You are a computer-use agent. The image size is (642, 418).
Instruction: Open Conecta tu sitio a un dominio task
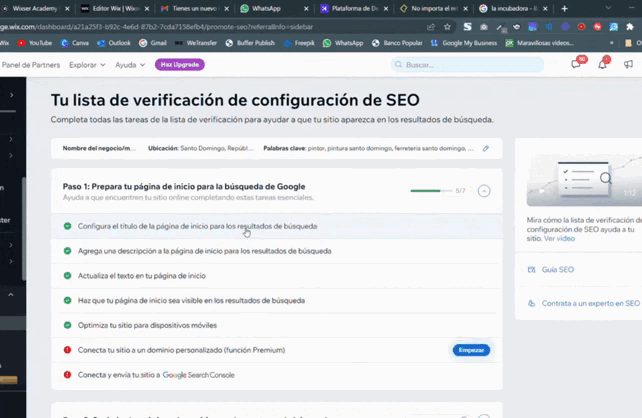276,350
